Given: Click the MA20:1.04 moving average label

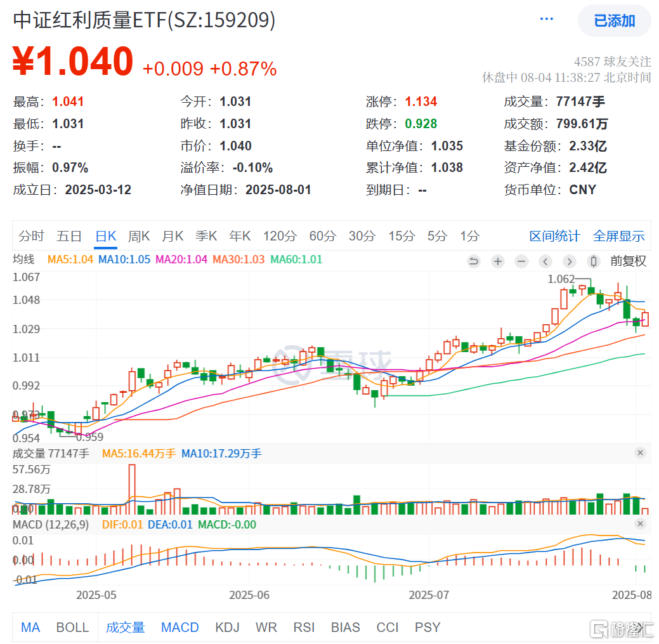Looking at the screenshot, I should tap(181, 260).
